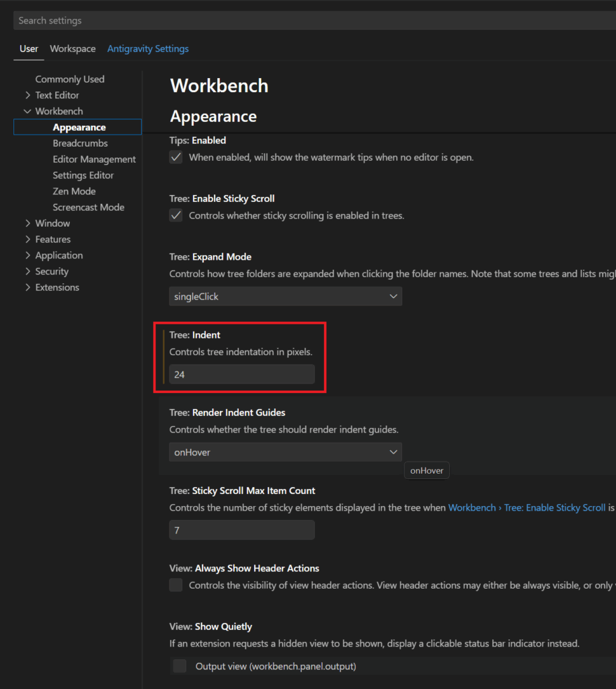
Task: Disable the Tips: Enabled checkbox
Action: (x=176, y=157)
